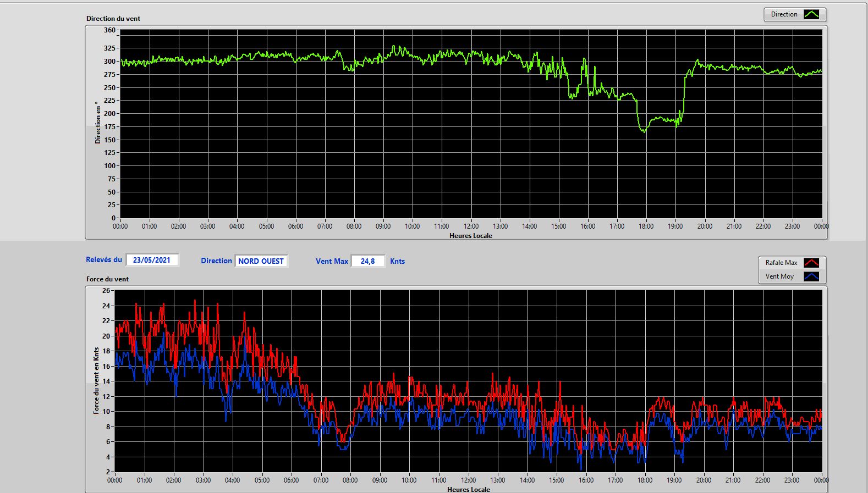Click the Rafale Max legend label
The height and width of the screenshot is (493, 868).
click(x=781, y=263)
